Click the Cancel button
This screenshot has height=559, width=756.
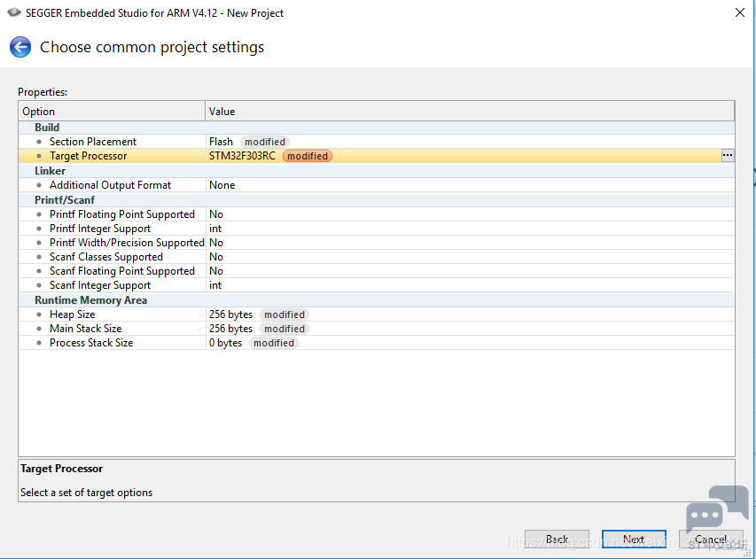pos(711,540)
